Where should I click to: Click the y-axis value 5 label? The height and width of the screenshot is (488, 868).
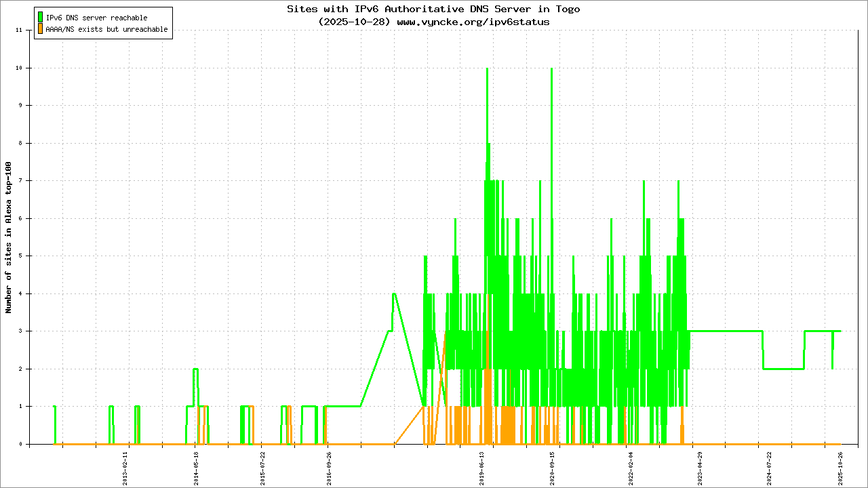pyautogui.click(x=20, y=256)
